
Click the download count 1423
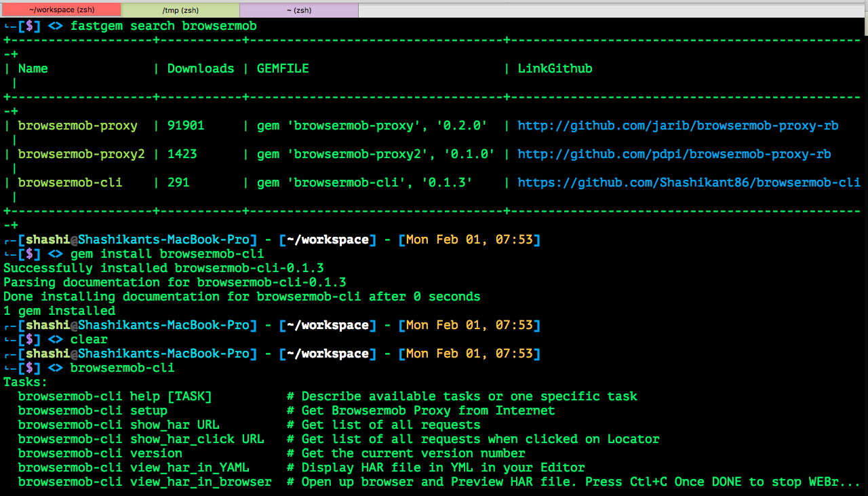coord(182,154)
